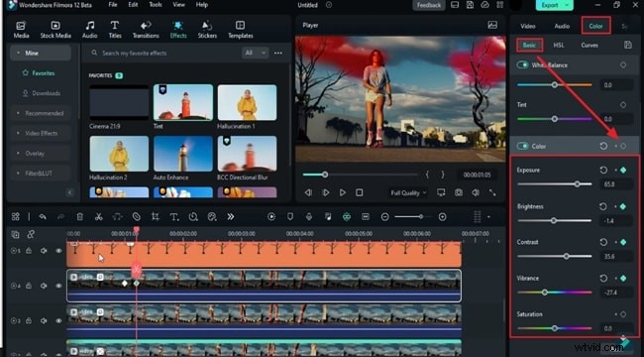Select the crop tool in timeline toolbar
644x357 pixels.
[x=156, y=217]
